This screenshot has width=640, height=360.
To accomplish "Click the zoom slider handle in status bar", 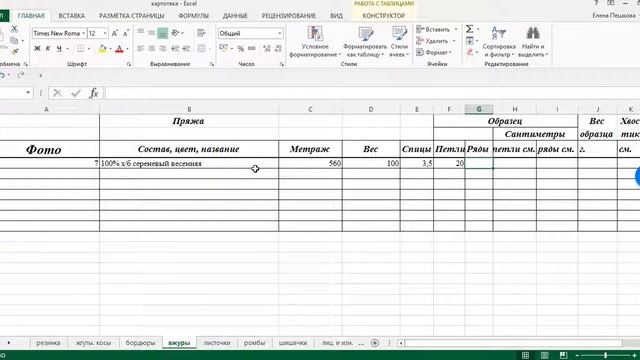I will tap(605, 356).
